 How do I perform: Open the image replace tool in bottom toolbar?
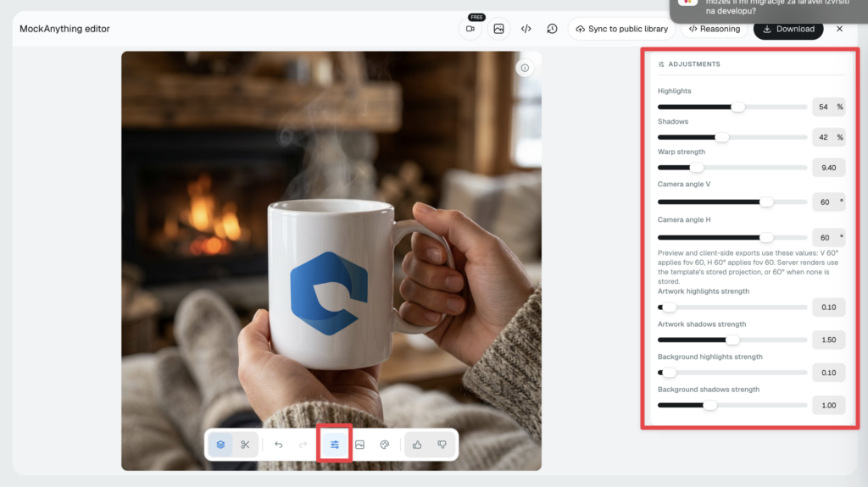pos(359,445)
